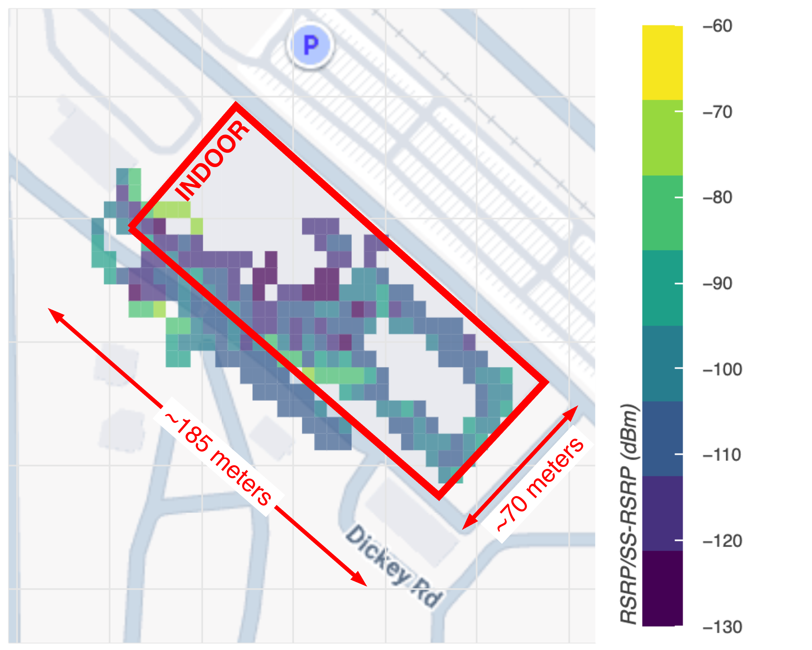Click the green colorbar segment near −80
812x650 pixels.
click(x=662, y=213)
